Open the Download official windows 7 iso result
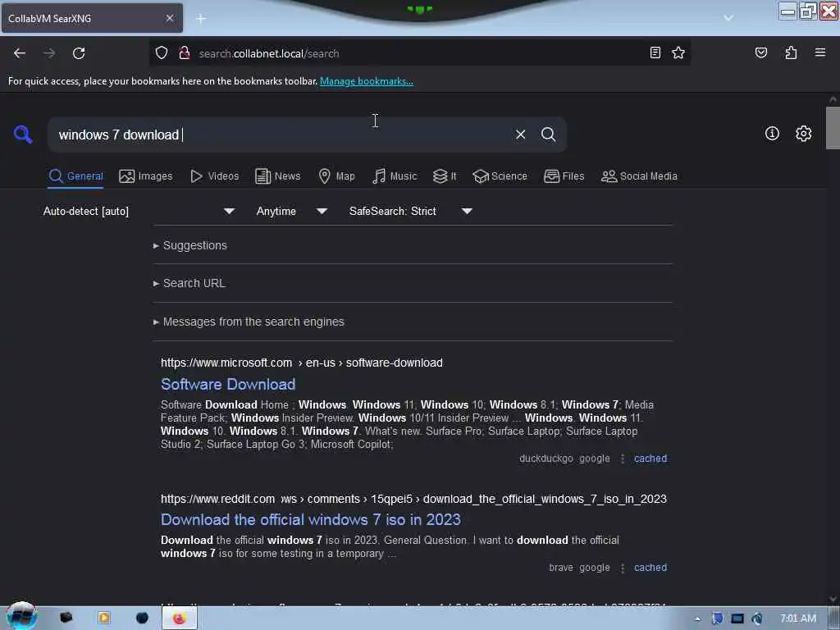 click(x=311, y=519)
